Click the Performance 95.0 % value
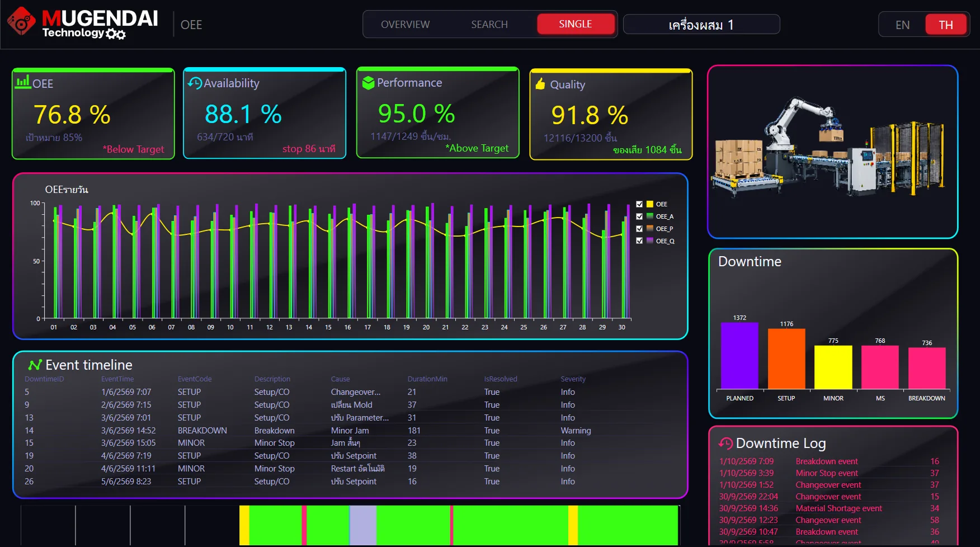Image resolution: width=980 pixels, height=547 pixels. click(x=417, y=114)
